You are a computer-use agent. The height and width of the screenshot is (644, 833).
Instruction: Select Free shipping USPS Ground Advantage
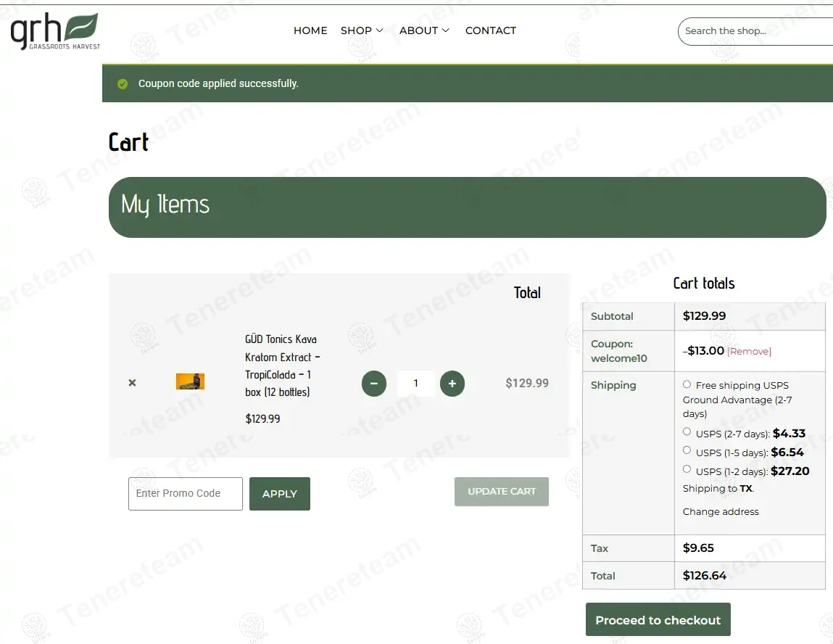point(687,384)
